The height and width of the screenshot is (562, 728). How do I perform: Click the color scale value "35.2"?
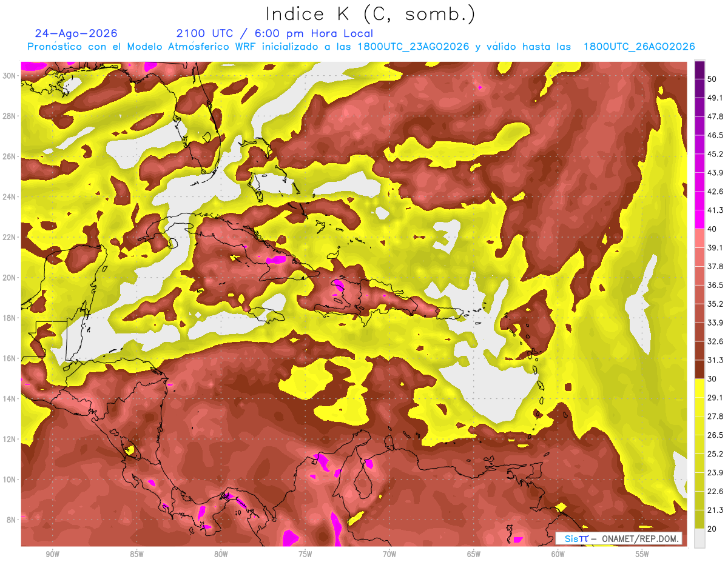point(715,304)
